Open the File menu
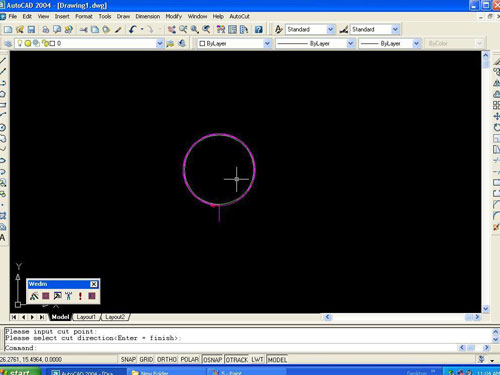This screenshot has width=500, height=375. point(13,16)
